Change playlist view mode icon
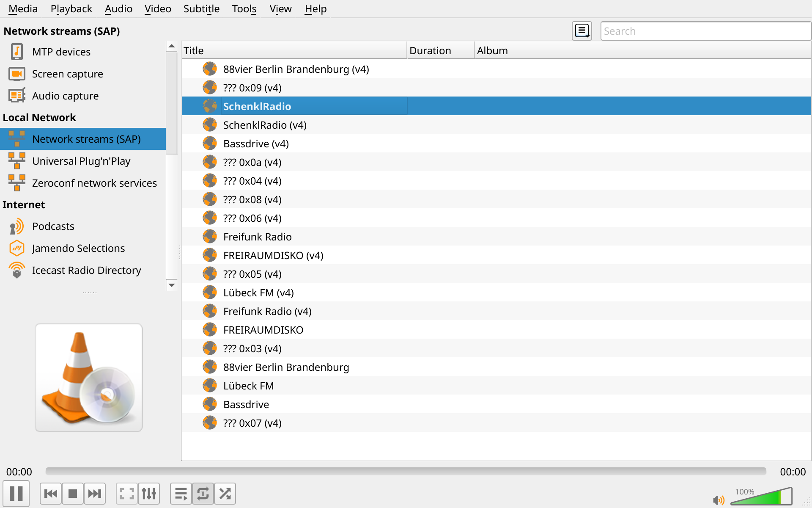 (x=582, y=31)
